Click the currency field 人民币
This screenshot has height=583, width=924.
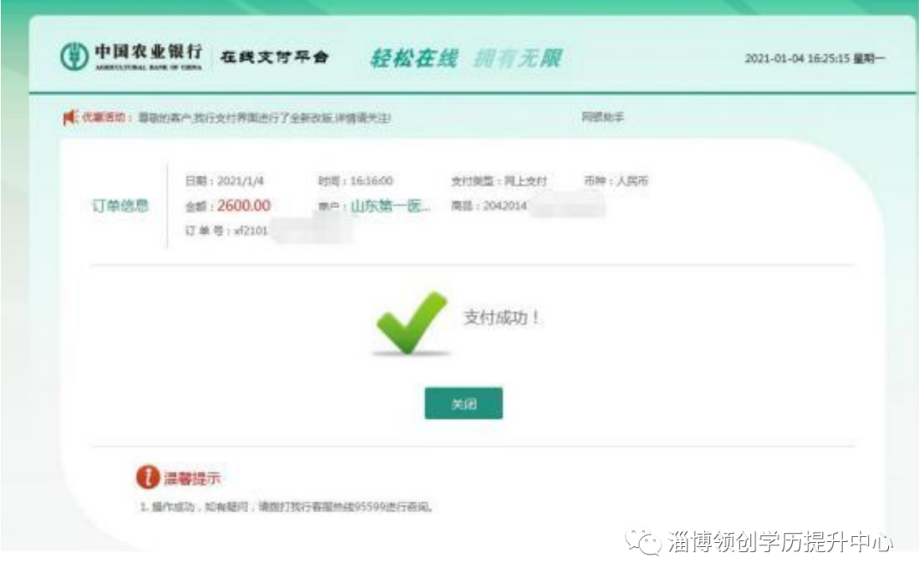pyautogui.click(x=616, y=181)
